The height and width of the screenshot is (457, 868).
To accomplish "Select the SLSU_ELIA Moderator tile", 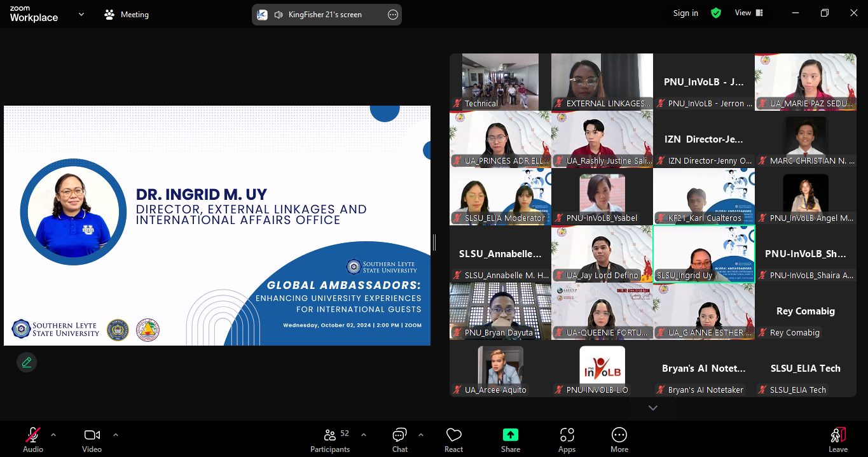I will [500, 197].
